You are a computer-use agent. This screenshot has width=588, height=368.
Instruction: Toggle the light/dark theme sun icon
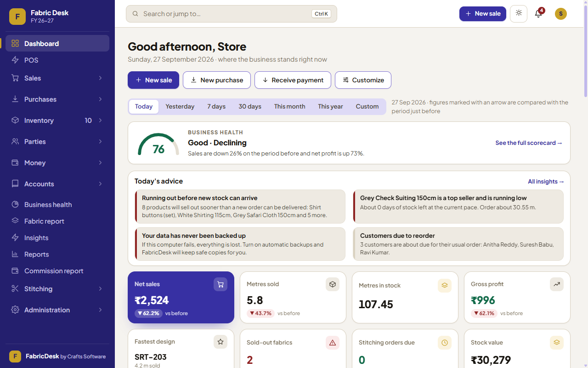click(519, 14)
